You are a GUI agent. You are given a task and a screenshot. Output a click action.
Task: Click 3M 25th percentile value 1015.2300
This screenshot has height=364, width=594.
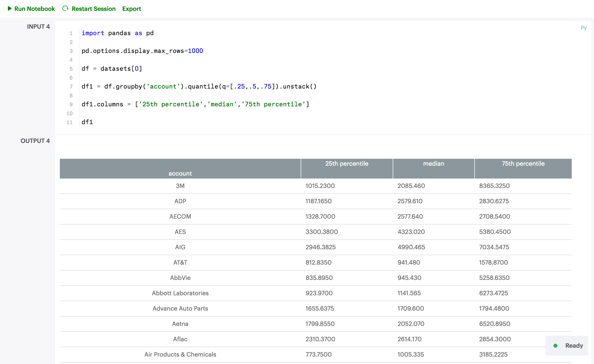click(320, 186)
